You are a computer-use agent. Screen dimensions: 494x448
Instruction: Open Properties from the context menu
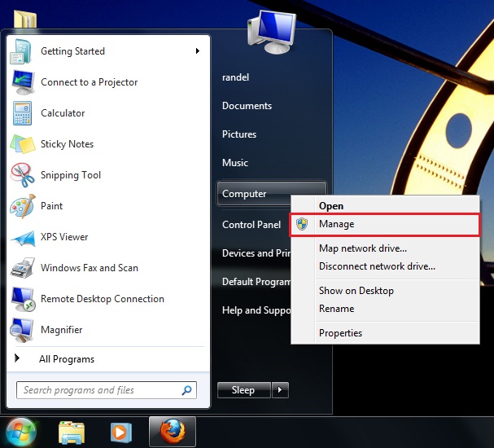[385, 333]
